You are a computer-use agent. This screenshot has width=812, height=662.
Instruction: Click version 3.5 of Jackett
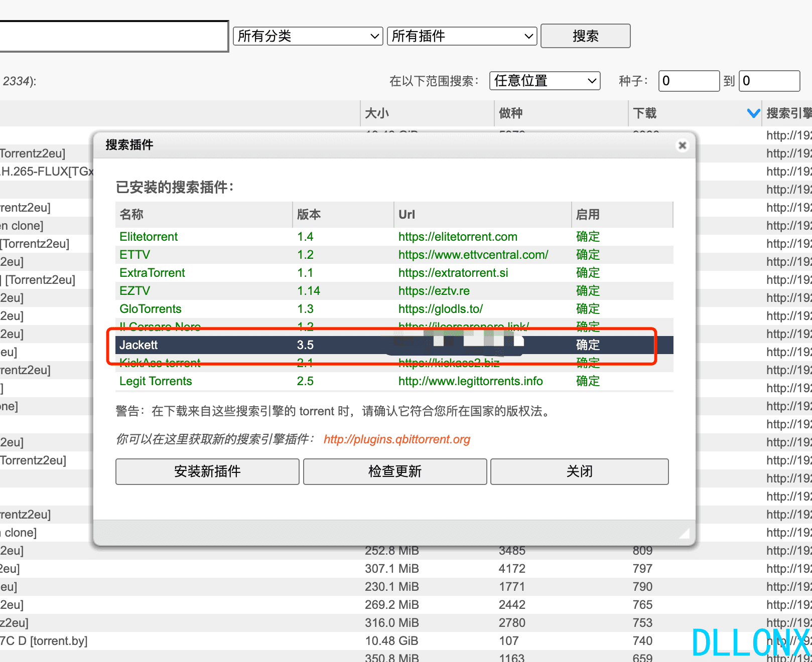click(x=305, y=345)
